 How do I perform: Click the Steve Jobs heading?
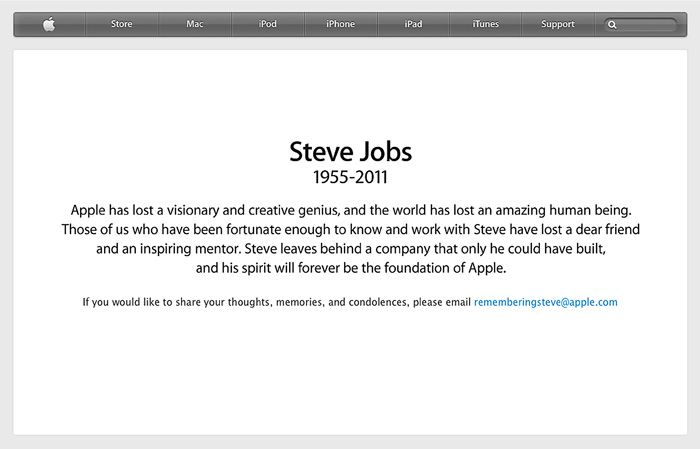pos(350,152)
